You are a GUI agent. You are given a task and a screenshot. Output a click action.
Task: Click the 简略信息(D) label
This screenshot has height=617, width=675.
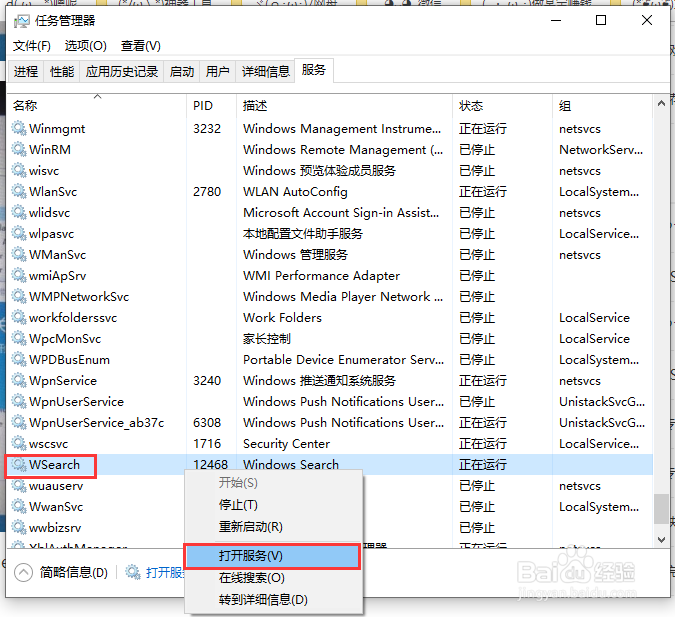[74, 572]
